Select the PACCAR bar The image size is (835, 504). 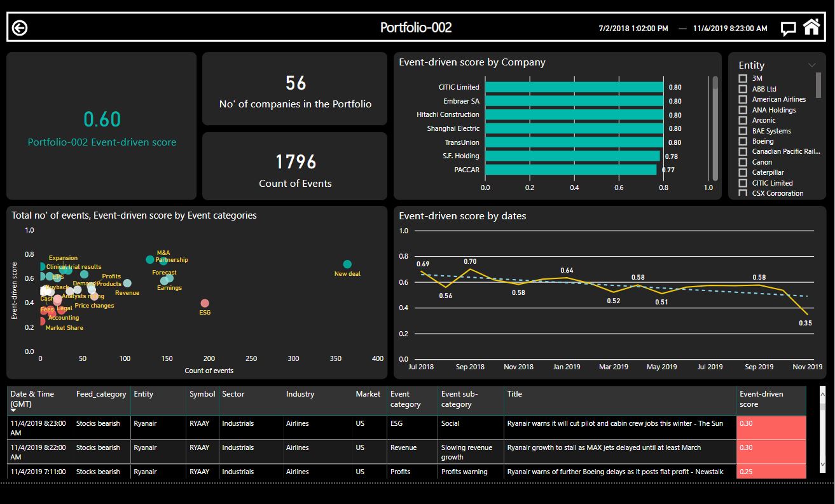[x=570, y=170]
